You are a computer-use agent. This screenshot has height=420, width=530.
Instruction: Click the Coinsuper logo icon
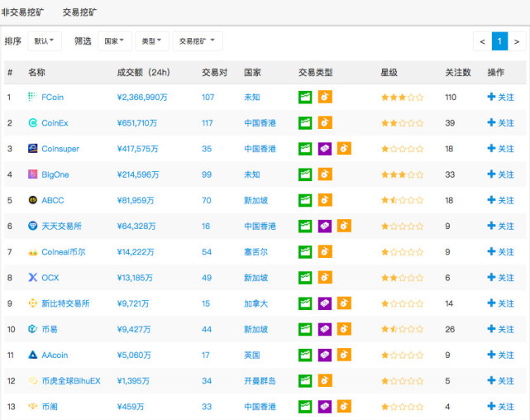pos(32,148)
